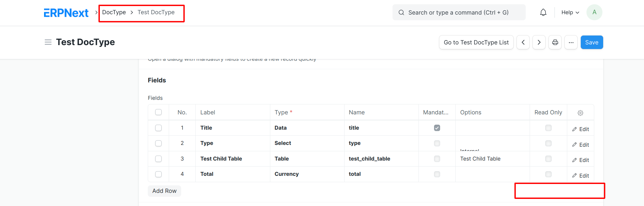Select the Total row checkbox
The height and width of the screenshot is (206, 644).
(x=158, y=174)
